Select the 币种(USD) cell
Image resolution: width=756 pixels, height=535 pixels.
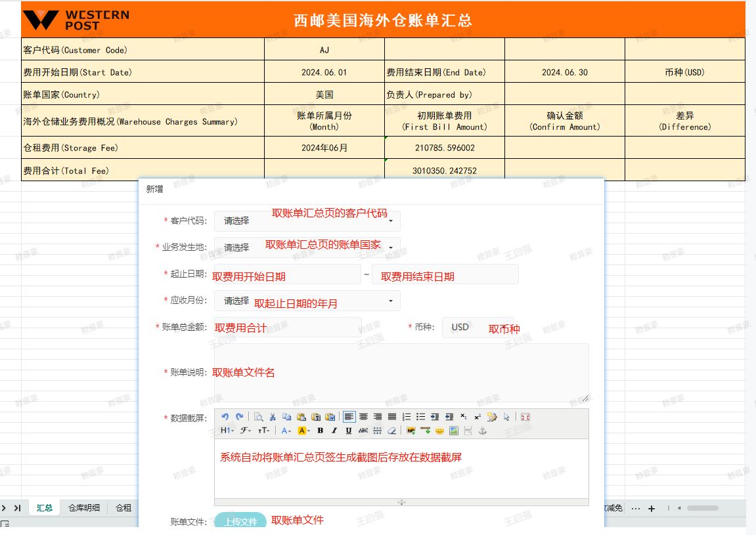684,72
